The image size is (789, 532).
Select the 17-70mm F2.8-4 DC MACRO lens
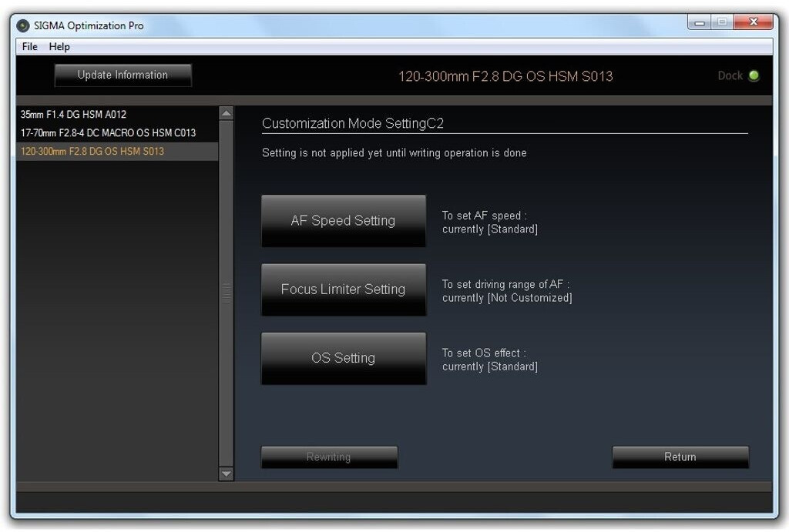[108, 132]
